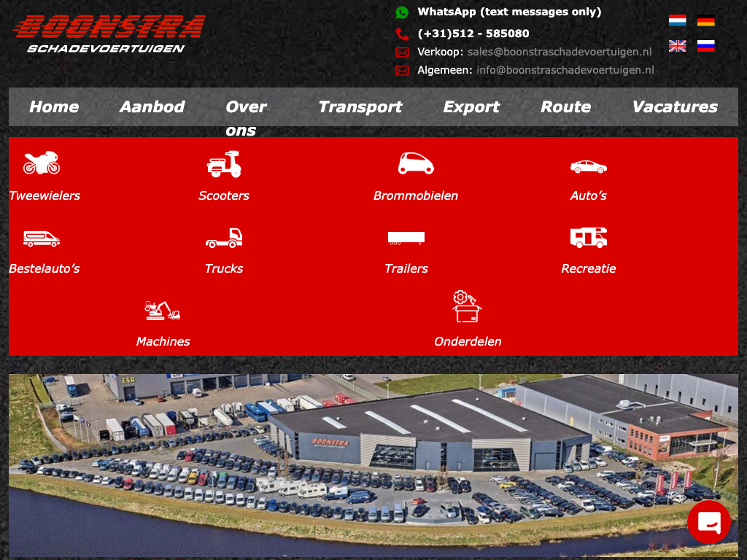
Task: Select the Brommobielen microcar icon
Action: pos(416,163)
